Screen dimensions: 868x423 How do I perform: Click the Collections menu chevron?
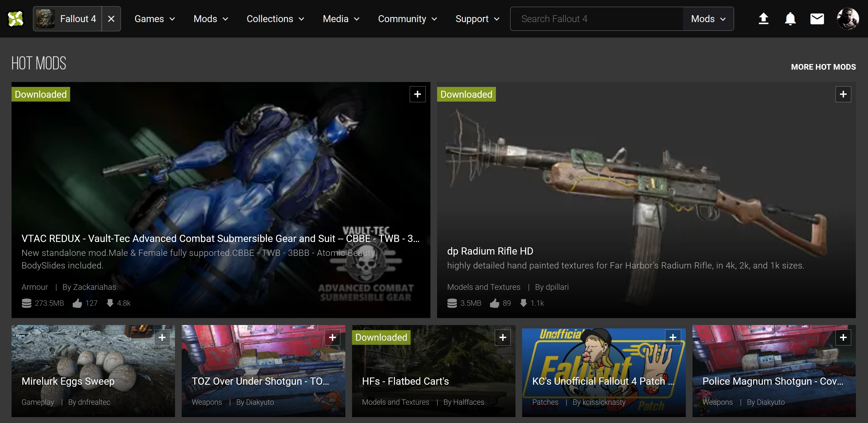[x=302, y=19]
